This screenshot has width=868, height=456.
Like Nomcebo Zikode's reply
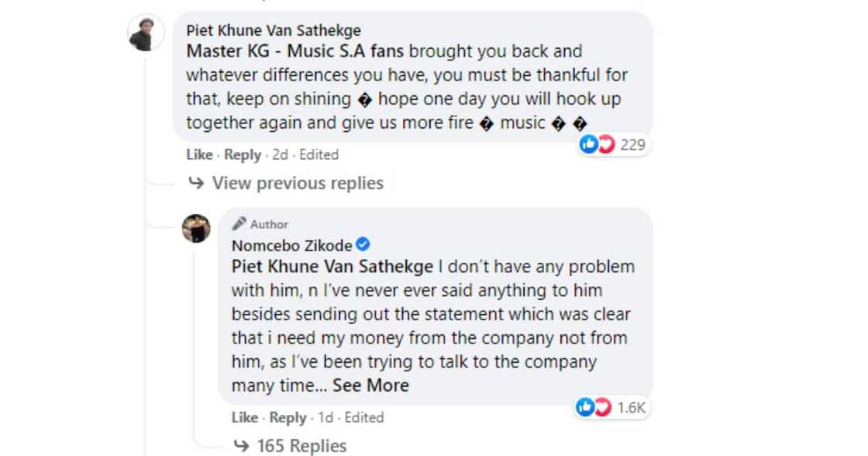click(x=244, y=418)
